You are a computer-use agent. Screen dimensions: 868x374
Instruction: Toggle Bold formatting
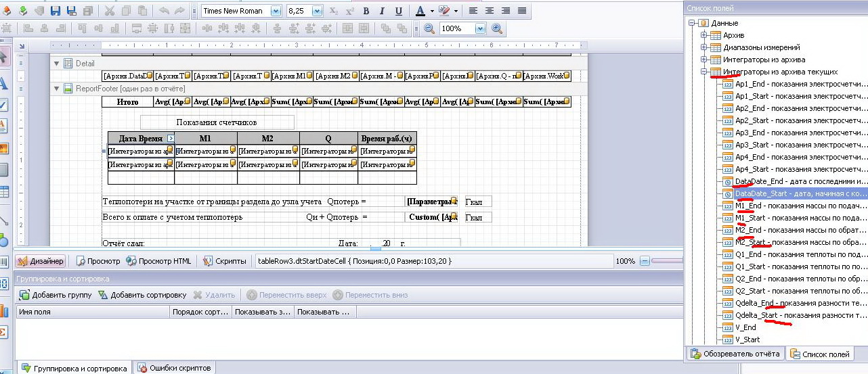point(366,11)
